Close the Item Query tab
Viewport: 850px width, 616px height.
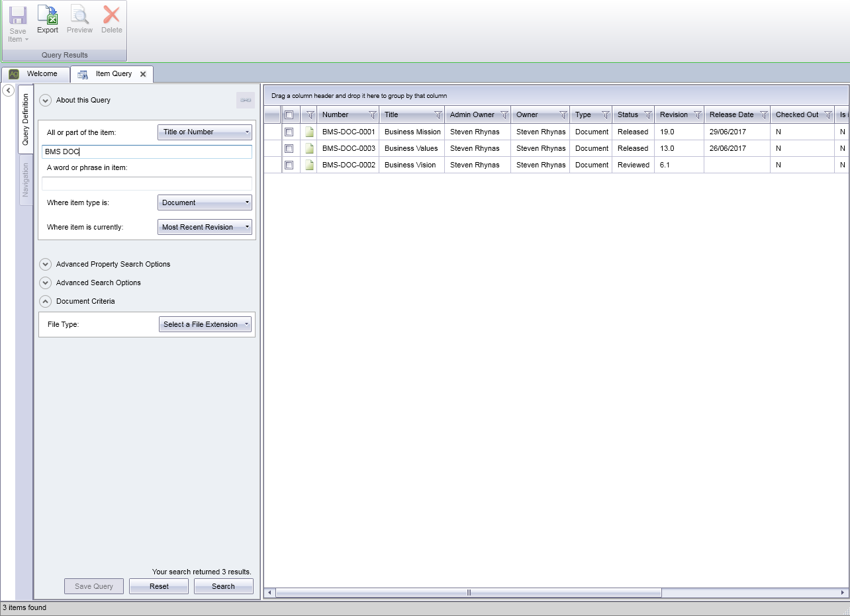coord(143,74)
